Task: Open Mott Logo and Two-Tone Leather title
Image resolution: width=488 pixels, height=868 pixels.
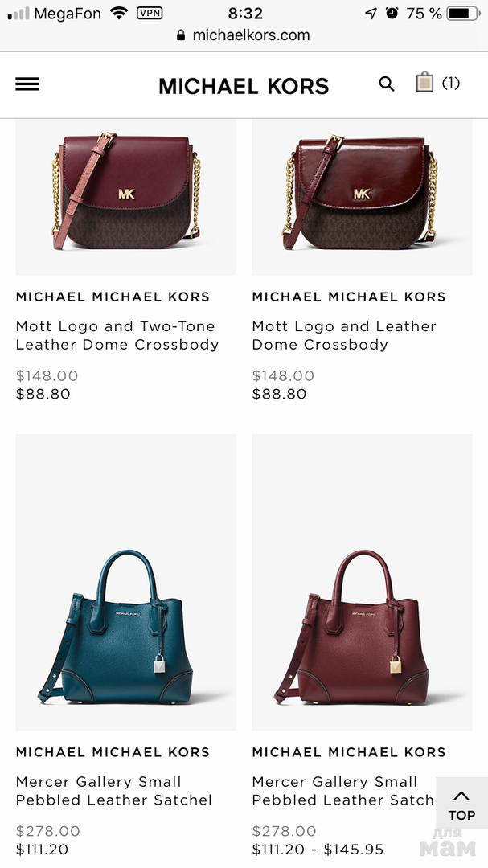Action: (117, 335)
